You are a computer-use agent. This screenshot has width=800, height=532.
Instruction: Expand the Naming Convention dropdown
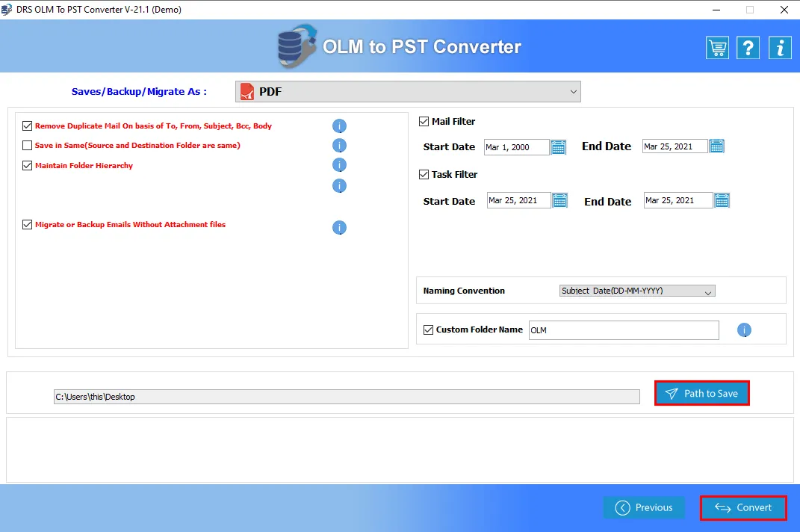pos(637,291)
